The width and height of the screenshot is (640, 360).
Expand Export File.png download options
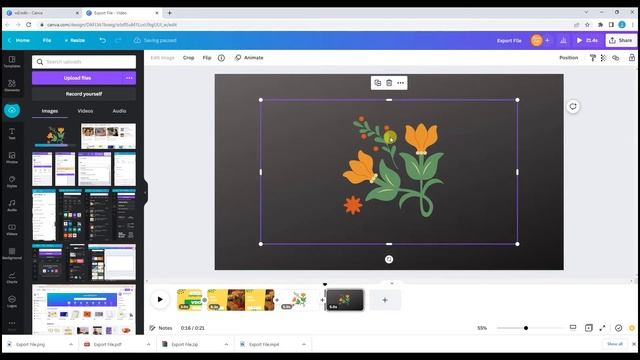(x=71, y=344)
